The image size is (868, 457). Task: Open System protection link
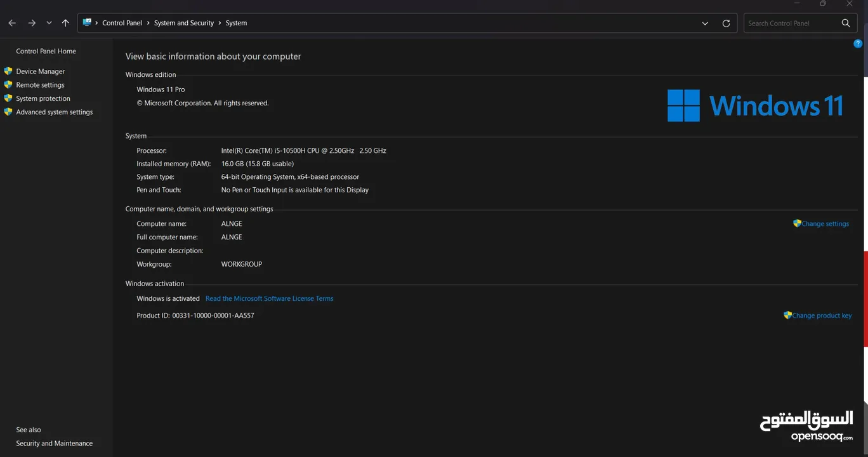[43, 98]
